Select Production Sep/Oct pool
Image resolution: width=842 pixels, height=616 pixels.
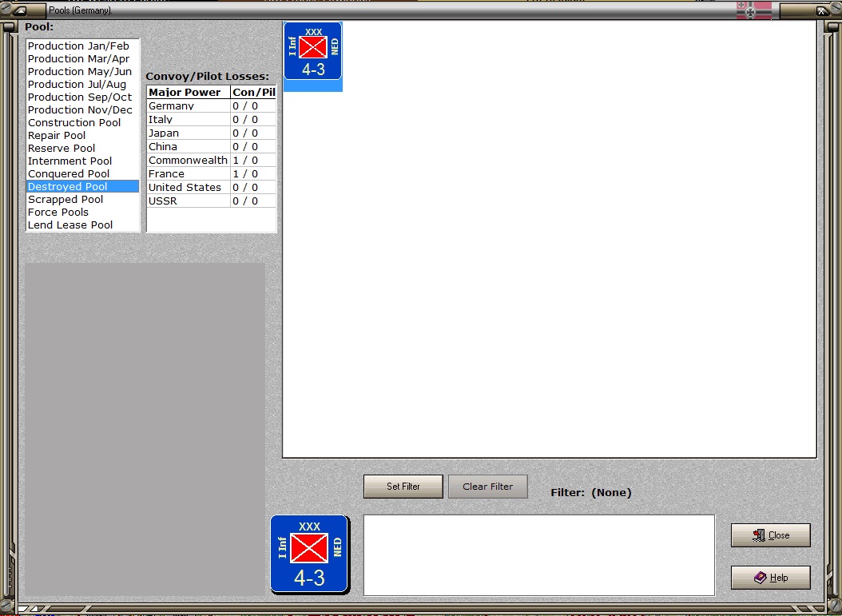click(83, 97)
